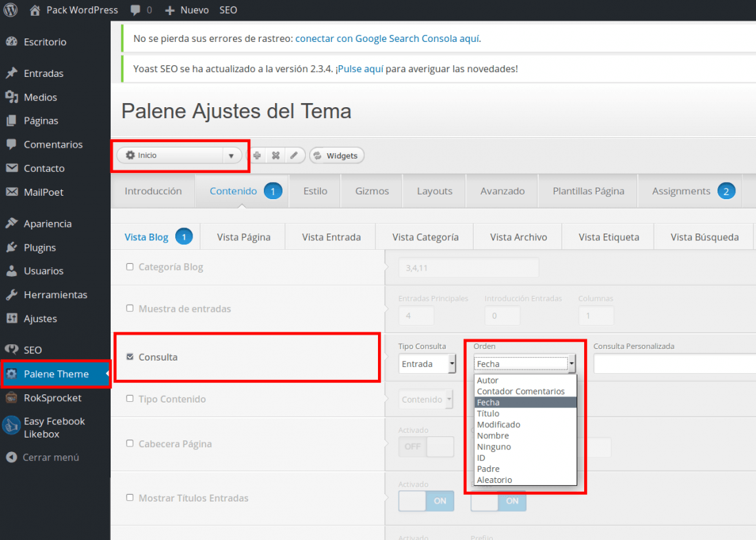Select Contador Comentarios option
Screen dimensions: 756x540
(526, 392)
